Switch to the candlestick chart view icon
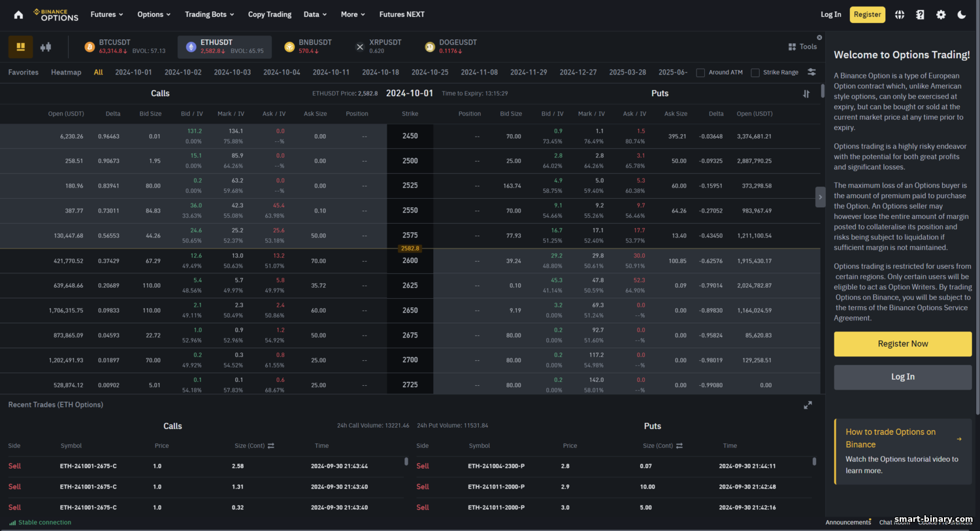The image size is (980, 531). [x=46, y=47]
